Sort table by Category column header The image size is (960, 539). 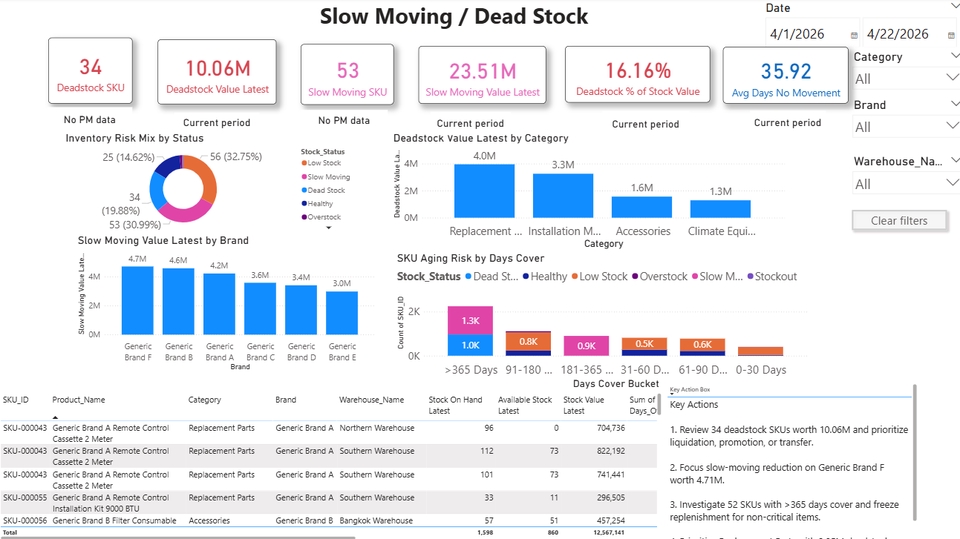click(204, 400)
